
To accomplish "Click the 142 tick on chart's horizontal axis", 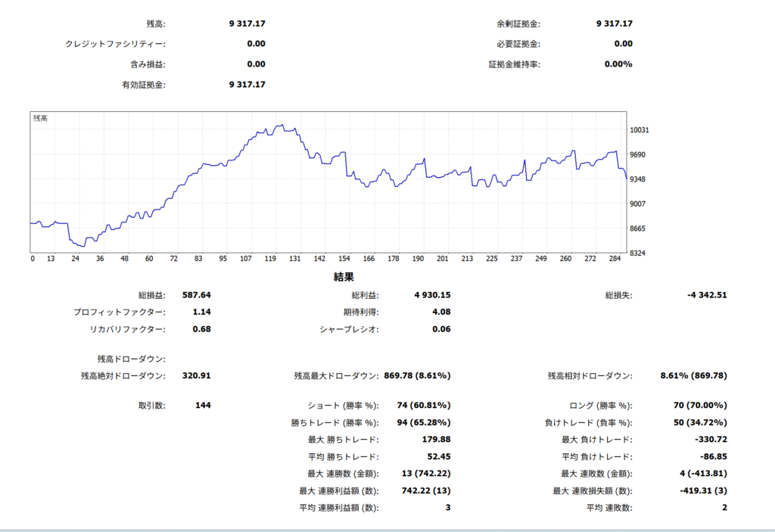I will (320, 259).
